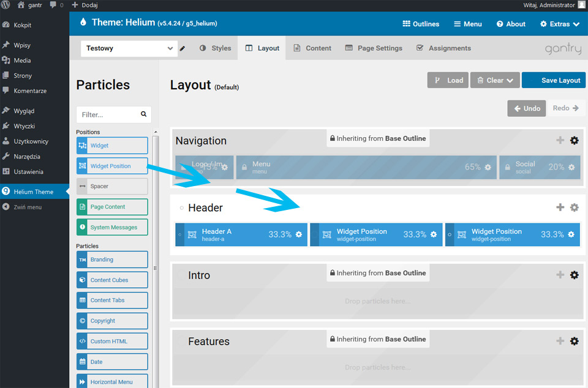The image size is (588, 388).
Task: Open the Menu particle settings gear
Action: 488,168
